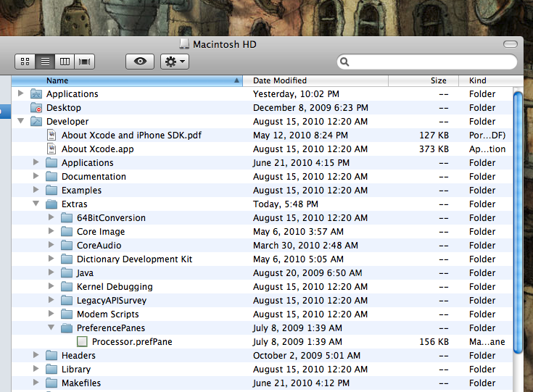Sort by the Date Modified column header
This screenshot has width=533, height=392.
pos(315,80)
